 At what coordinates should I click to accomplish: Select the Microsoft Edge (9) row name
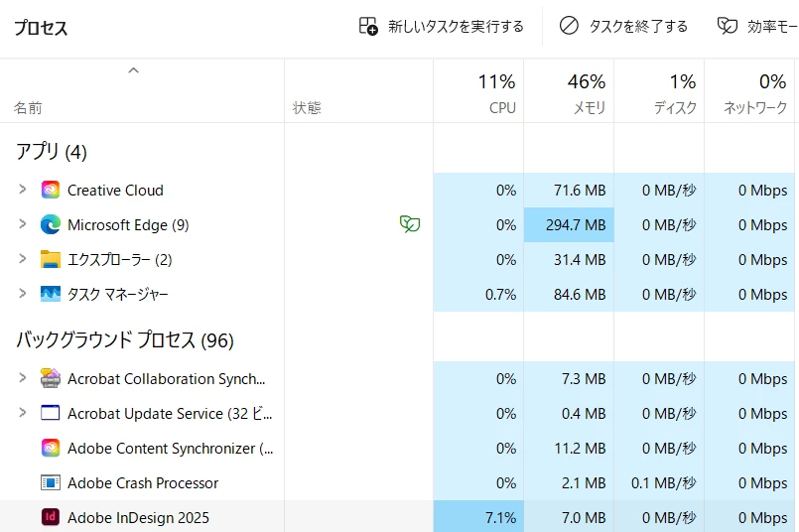click(x=128, y=224)
